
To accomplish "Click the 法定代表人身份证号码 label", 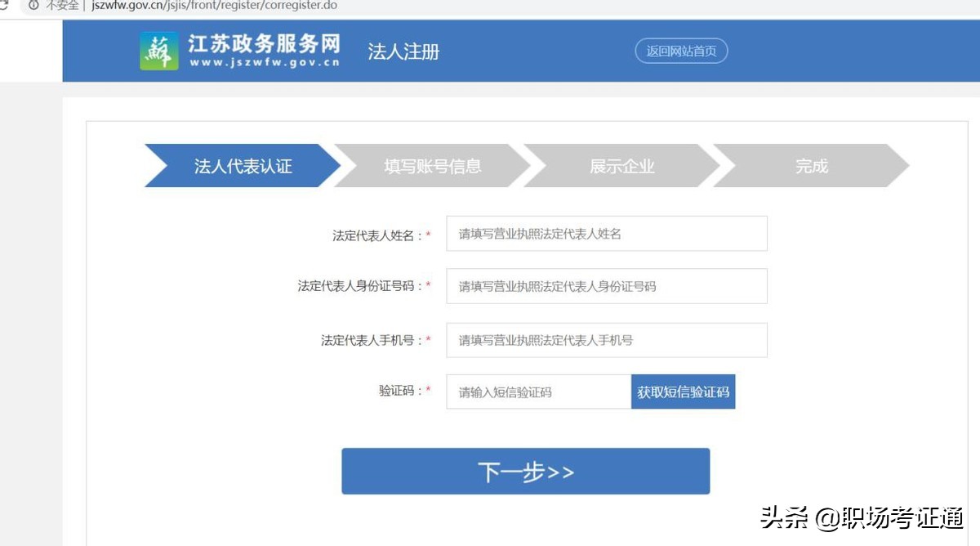I will pyautogui.click(x=364, y=286).
